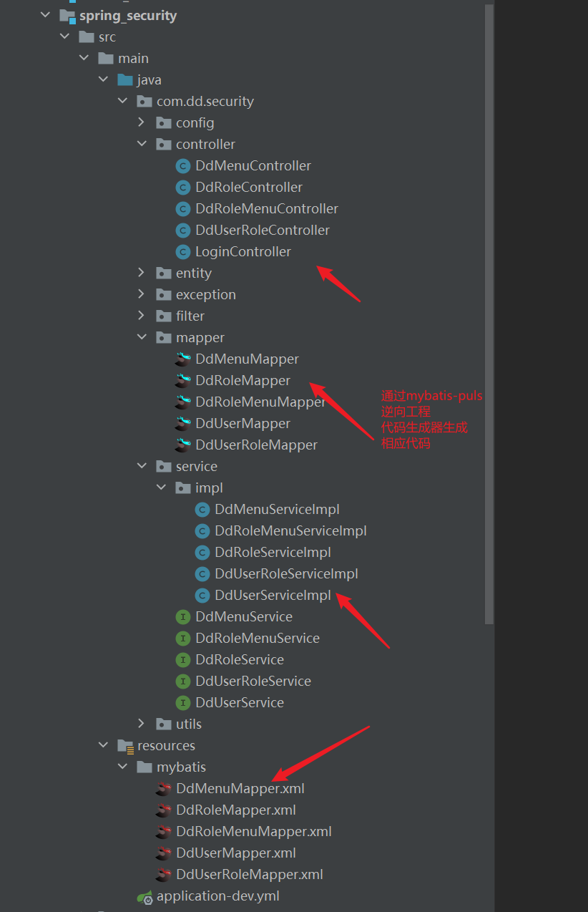Click the class icon beside DdUserServiceImpl
Image resolution: width=588 pixels, height=912 pixels.
tap(204, 595)
